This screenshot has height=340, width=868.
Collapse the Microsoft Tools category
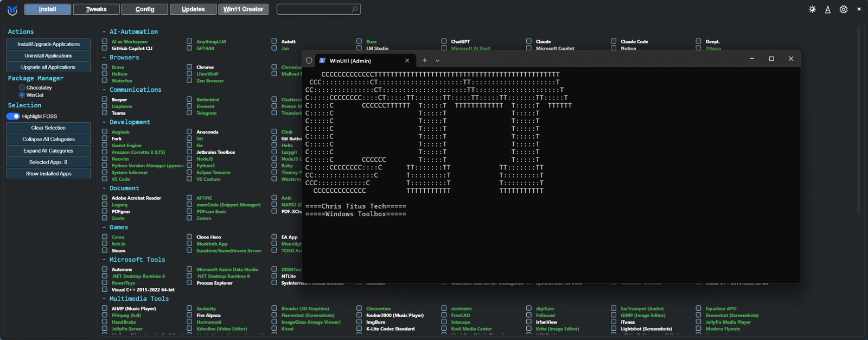(133, 260)
